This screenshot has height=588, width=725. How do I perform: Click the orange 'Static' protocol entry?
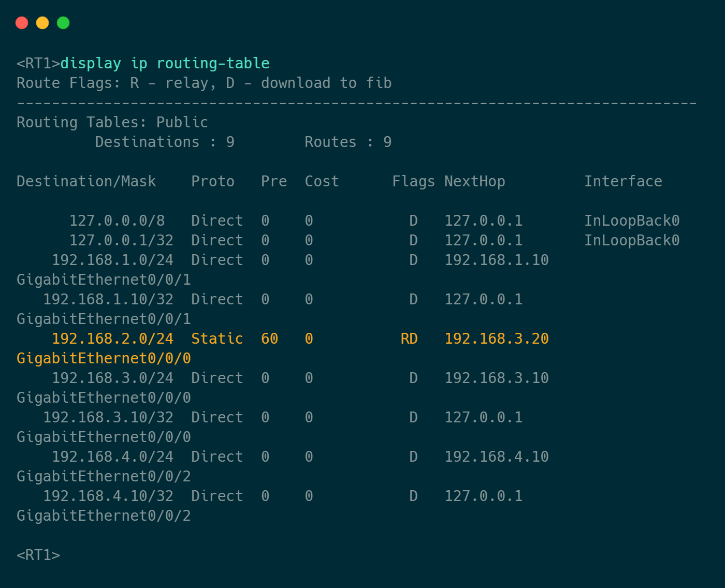click(217, 339)
